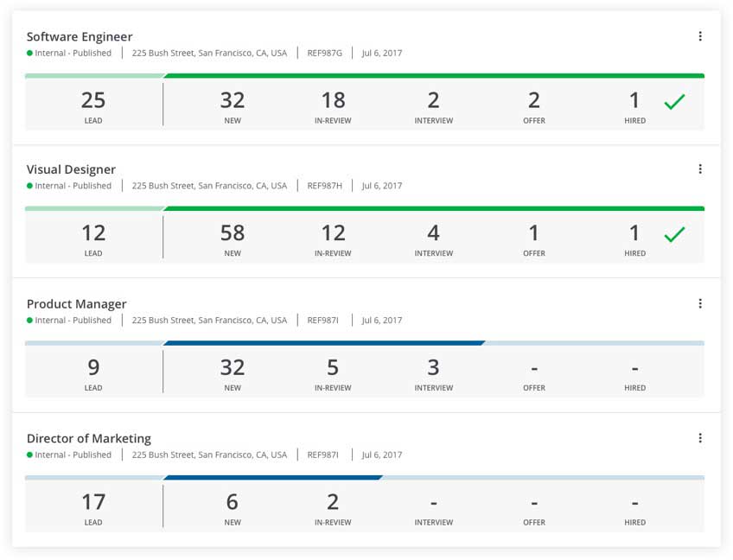Click the Software Engineer hired green checkmark
Viewport: 733px width, 560px height.
(674, 103)
